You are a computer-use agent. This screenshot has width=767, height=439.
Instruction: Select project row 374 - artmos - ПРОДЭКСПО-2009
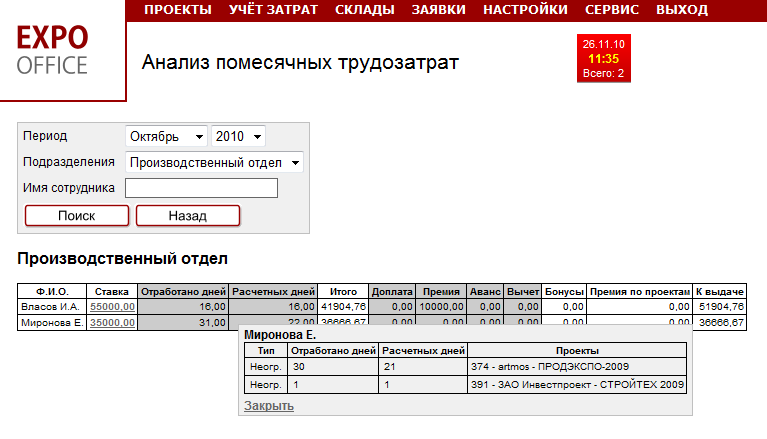point(528,367)
